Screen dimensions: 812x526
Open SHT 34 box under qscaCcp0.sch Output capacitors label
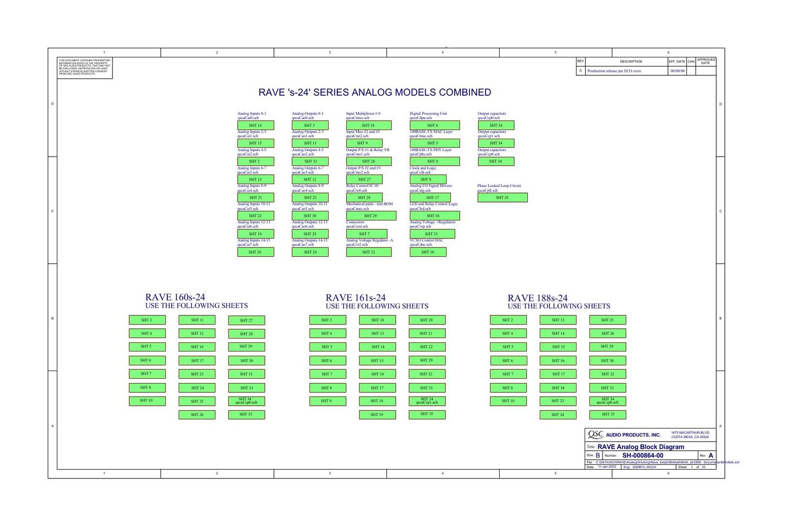coord(496,125)
